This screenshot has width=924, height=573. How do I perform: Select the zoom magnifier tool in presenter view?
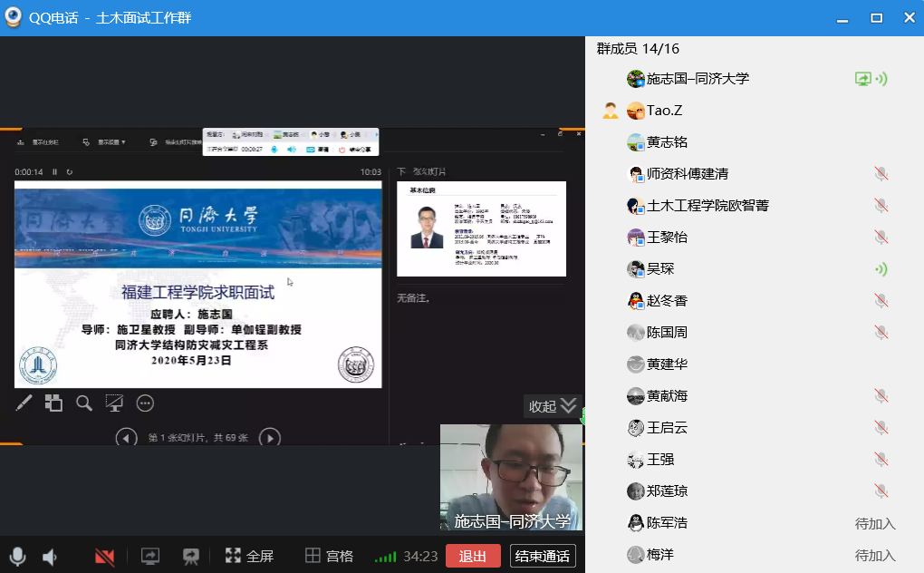click(x=84, y=403)
